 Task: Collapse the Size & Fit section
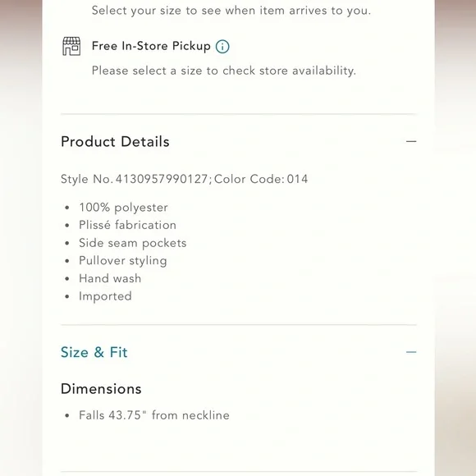[411, 352]
